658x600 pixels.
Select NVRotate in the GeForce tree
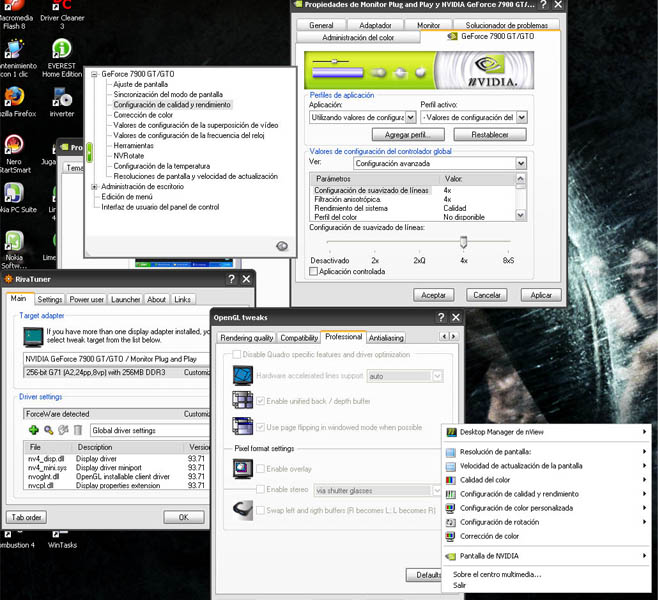pyautogui.click(x=129, y=156)
